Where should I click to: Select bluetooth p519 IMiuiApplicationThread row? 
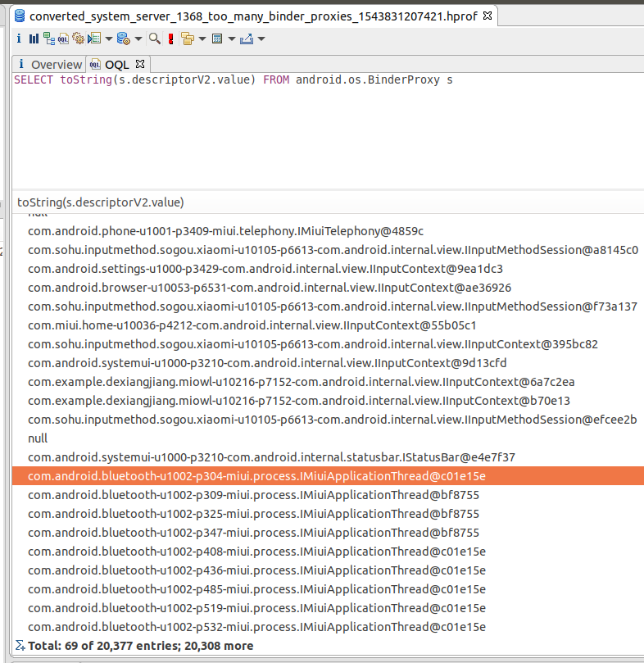(x=328, y=608)
